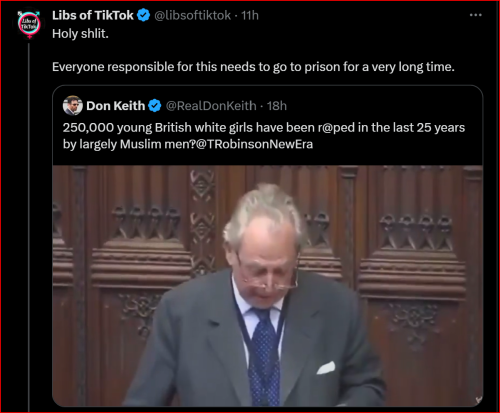Open the Libs of TikTok display name
500x413 pixels.
(x=93, y=15)
